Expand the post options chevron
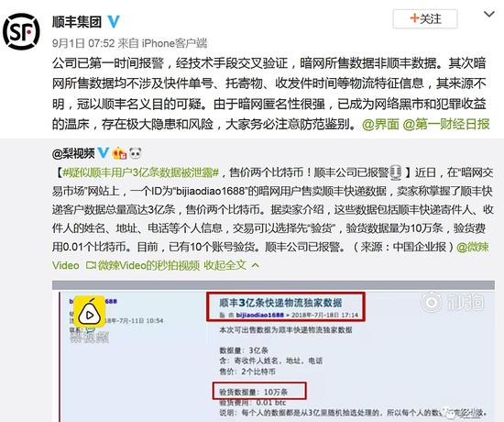Viewport: 504px width, 422px height. [489, 15]
